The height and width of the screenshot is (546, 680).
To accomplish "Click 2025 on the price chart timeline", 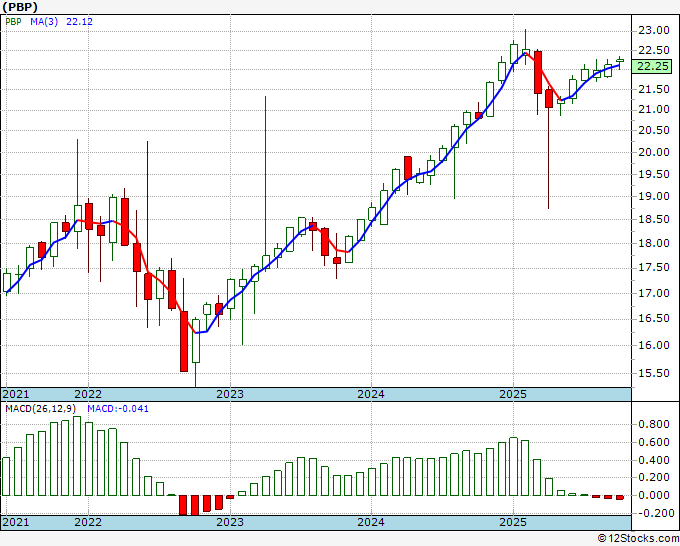I will 513,394.
